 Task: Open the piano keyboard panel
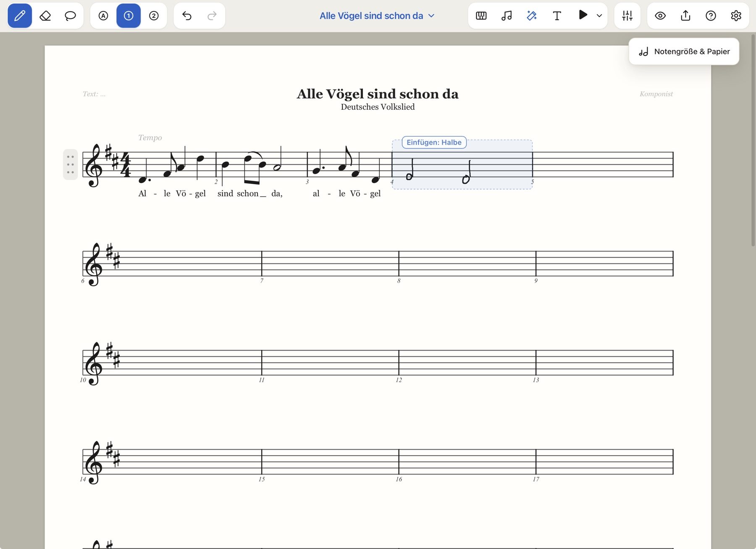point(481,16)
